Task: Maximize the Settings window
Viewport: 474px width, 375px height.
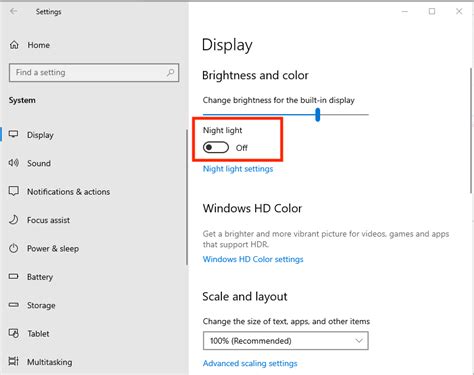Action: pyautogui.click(x=432, y=11)
